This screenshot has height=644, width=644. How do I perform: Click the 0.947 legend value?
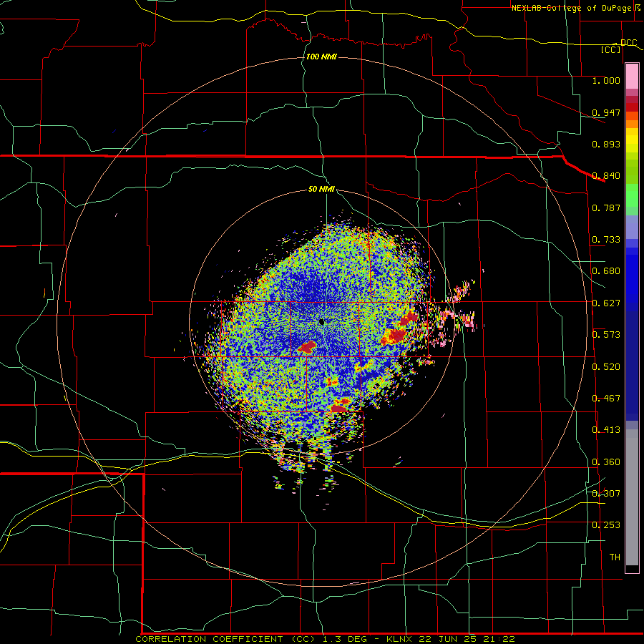pos(606,112)
